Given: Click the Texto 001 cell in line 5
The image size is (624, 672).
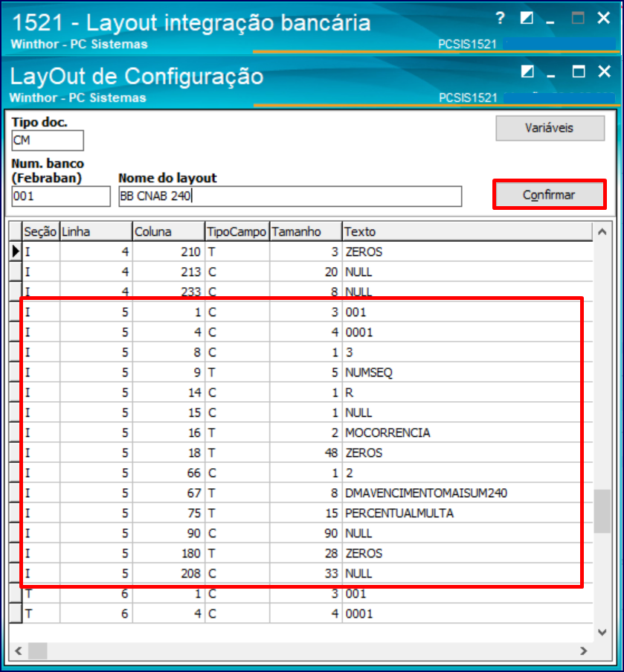Looking at the screenshot, I should [467, 312].
